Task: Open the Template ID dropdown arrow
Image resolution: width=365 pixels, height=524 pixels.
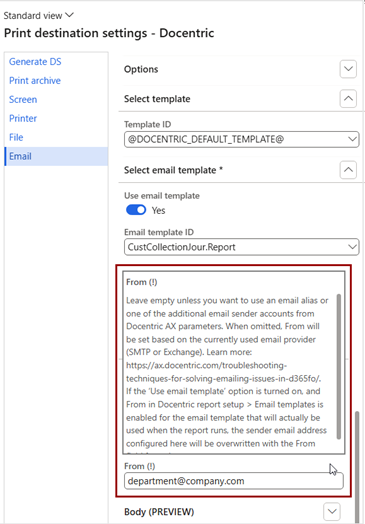Action: (352, 139)
